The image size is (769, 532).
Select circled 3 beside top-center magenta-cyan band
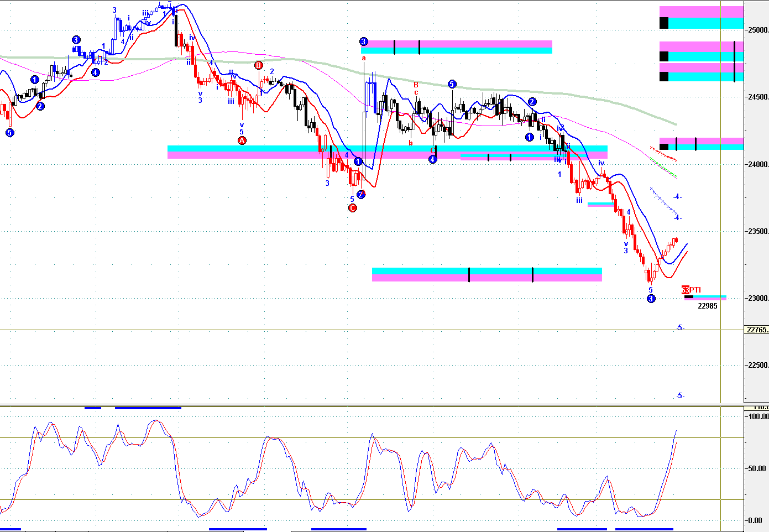click(363, 41)
